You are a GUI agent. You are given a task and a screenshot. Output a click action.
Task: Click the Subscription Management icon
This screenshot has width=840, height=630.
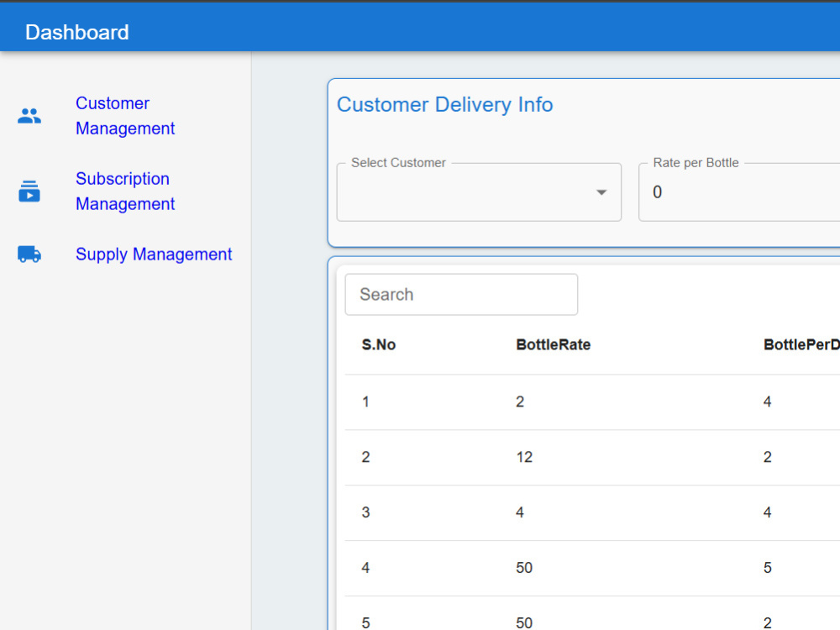coord(29,192)
